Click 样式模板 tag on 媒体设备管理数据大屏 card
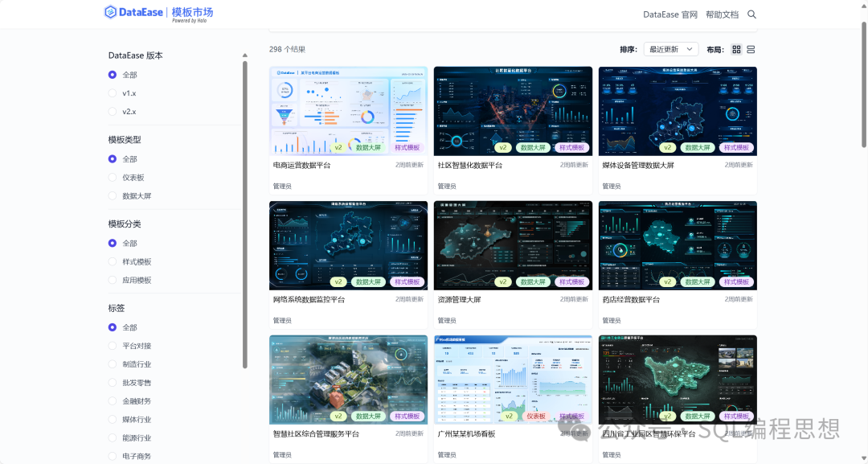Viewport: 868px width, 464px height. [x=737, y=148]
